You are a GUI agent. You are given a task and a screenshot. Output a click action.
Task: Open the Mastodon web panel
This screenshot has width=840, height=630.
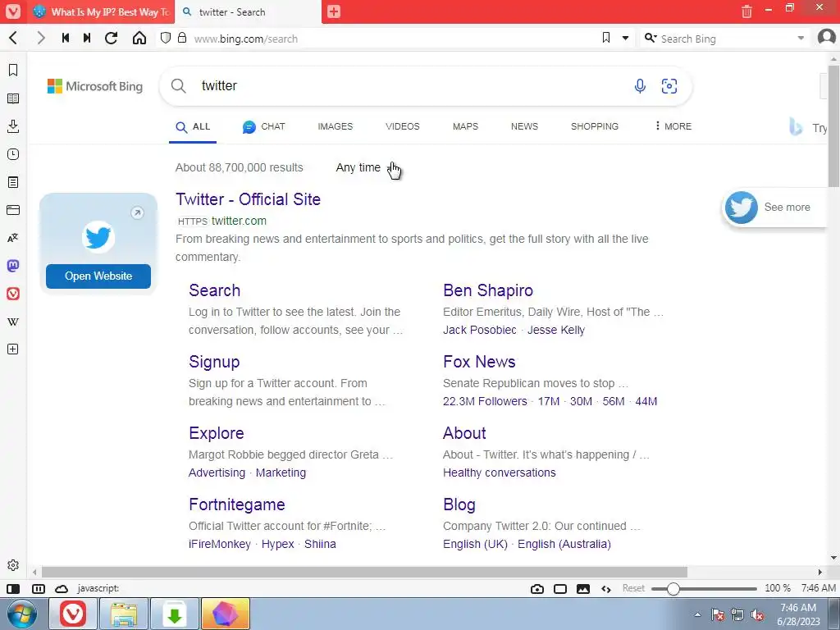[x=13, y=266]
